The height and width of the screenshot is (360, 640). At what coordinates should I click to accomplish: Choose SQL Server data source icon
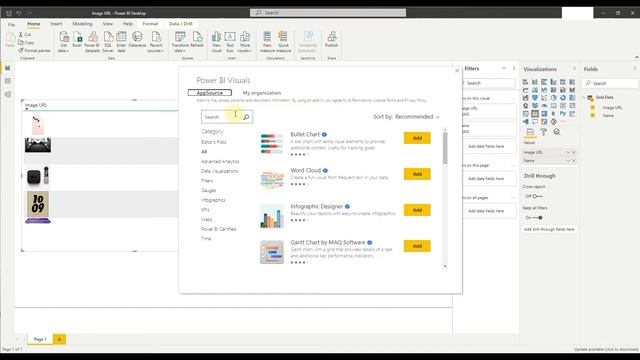[x=108, y=42]
